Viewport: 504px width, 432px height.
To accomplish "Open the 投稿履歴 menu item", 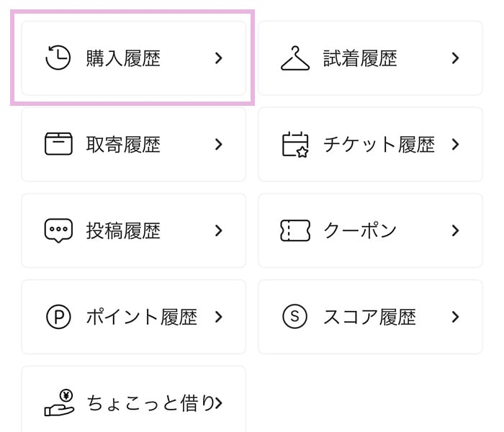I will click(x=123, y=230).
